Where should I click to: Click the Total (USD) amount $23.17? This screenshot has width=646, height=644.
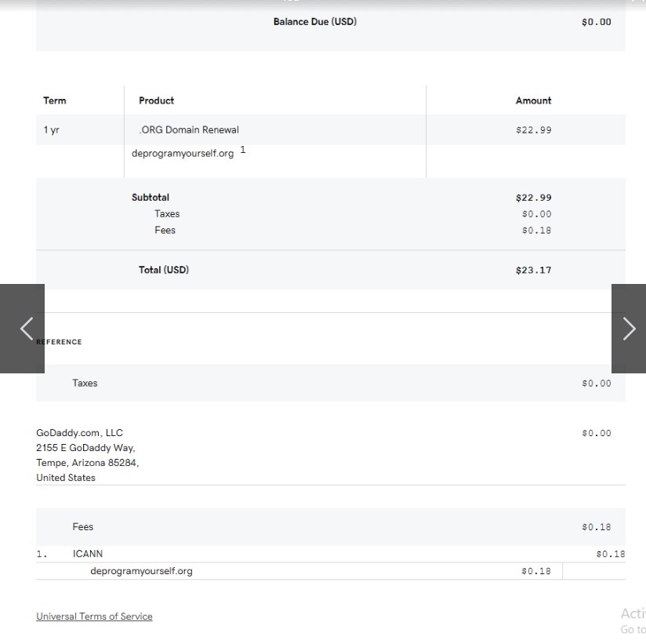[533, 270]
